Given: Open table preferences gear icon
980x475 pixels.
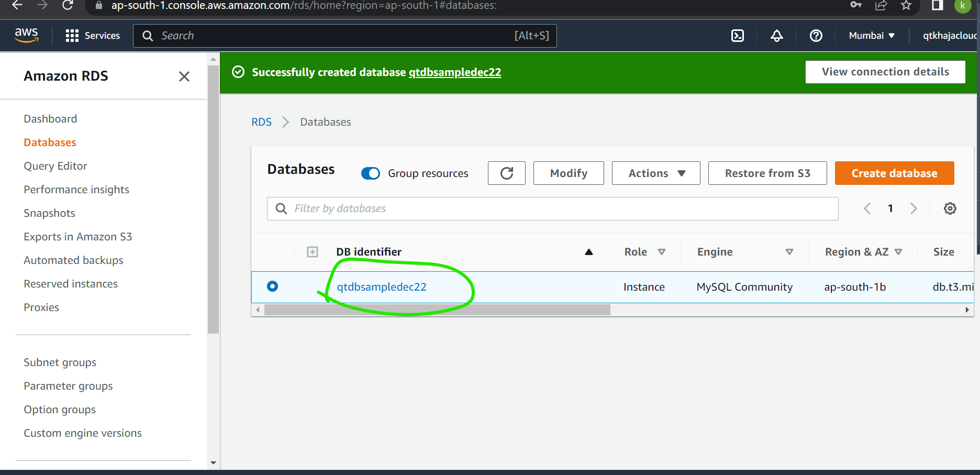Looking at the screenshot, I should pyautogui.click(x=950, y=208).
